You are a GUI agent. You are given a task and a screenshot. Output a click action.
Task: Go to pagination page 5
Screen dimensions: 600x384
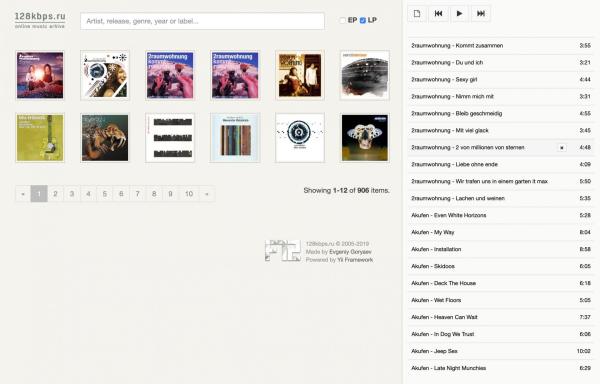tap(105, 194)
